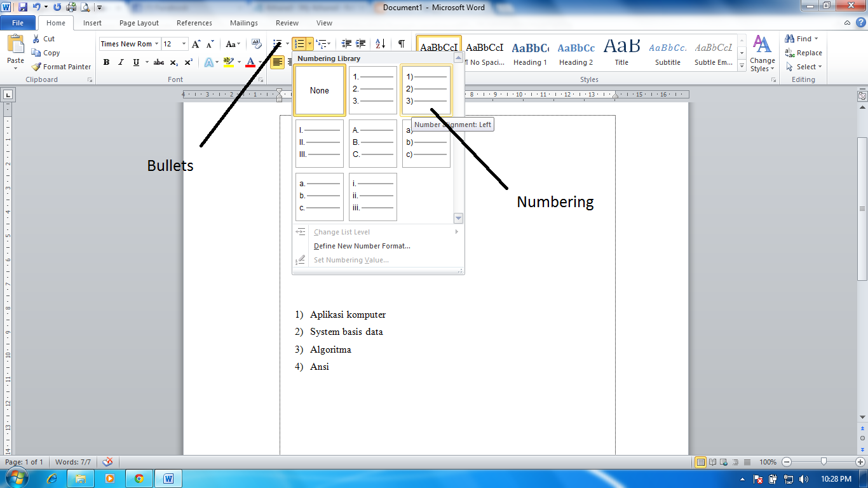This screenshot has height=488, width=868.
Task: Open the font name dropdown Times New Rom
Action: click(x=157, y=44)
